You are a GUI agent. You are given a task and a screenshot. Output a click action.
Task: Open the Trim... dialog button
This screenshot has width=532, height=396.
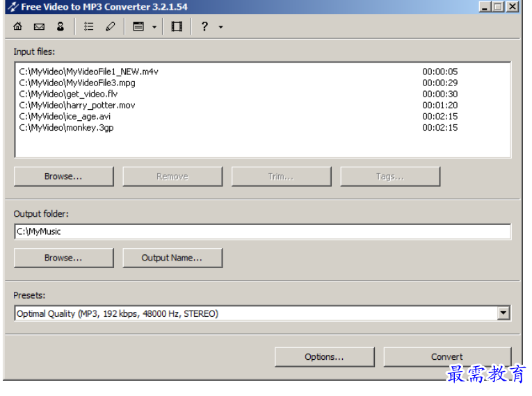[282, 176]
